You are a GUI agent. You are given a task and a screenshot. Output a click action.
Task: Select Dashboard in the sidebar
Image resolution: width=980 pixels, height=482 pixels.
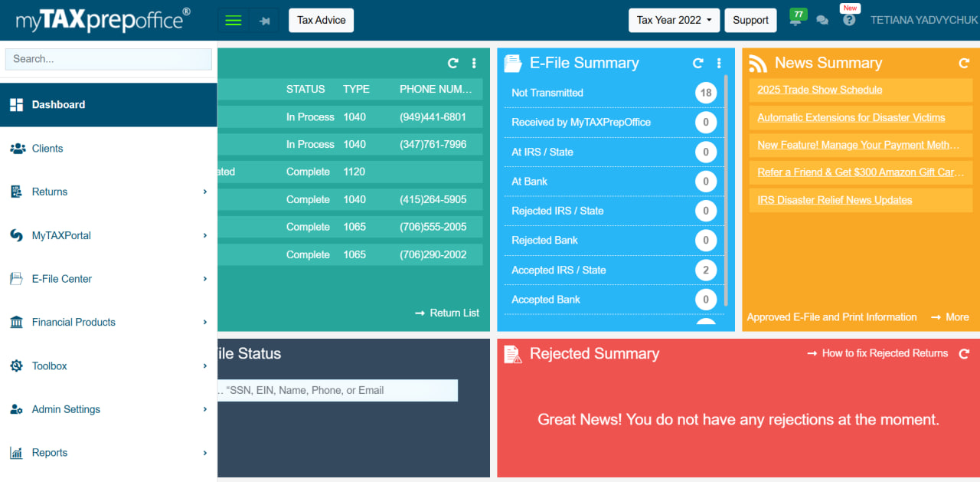coord(58,105)
